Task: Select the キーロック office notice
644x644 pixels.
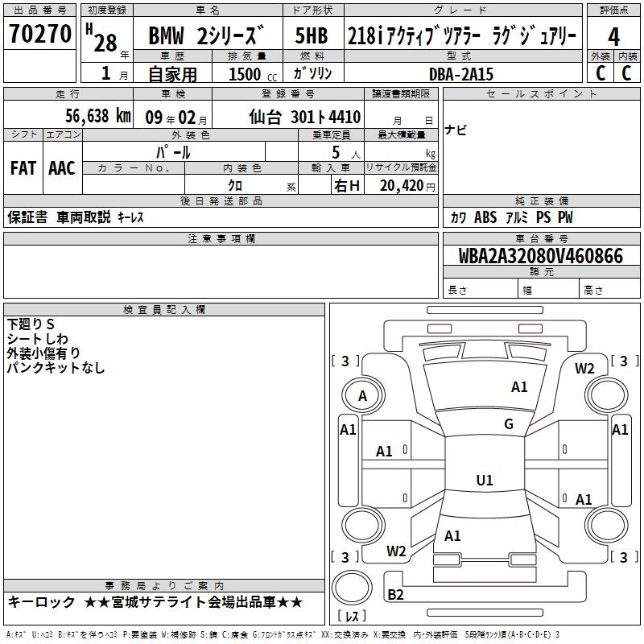Action: 41,601
